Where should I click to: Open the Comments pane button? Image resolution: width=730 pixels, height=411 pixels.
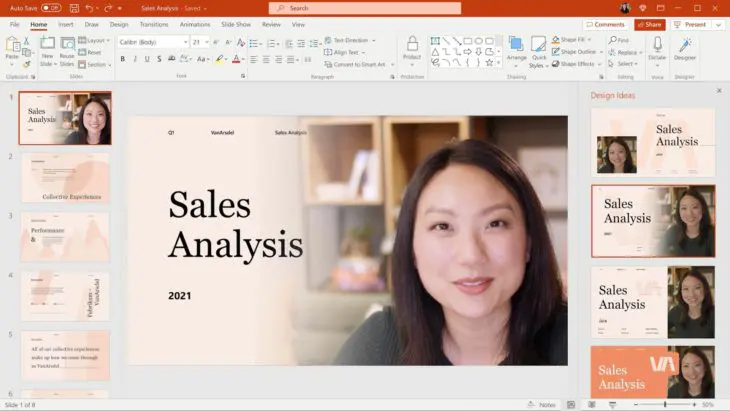point(606,24)
